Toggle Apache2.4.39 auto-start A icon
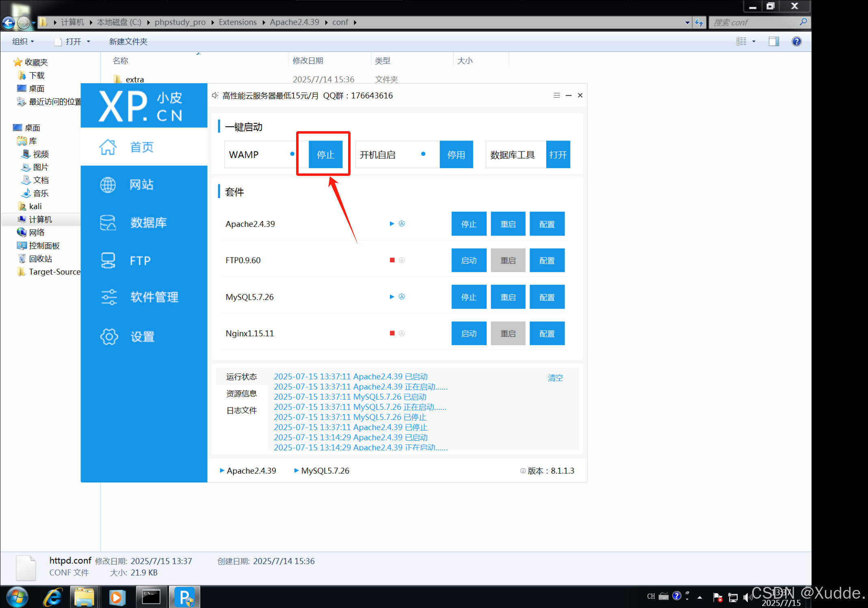The image size is (868, 608). pyautogui.click(x=402, y=223)
